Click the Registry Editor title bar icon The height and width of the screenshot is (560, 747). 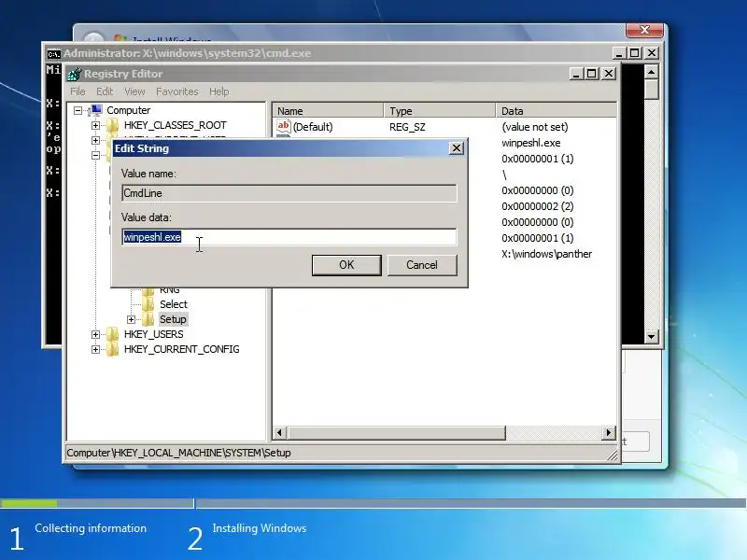(x=74, y=74)
